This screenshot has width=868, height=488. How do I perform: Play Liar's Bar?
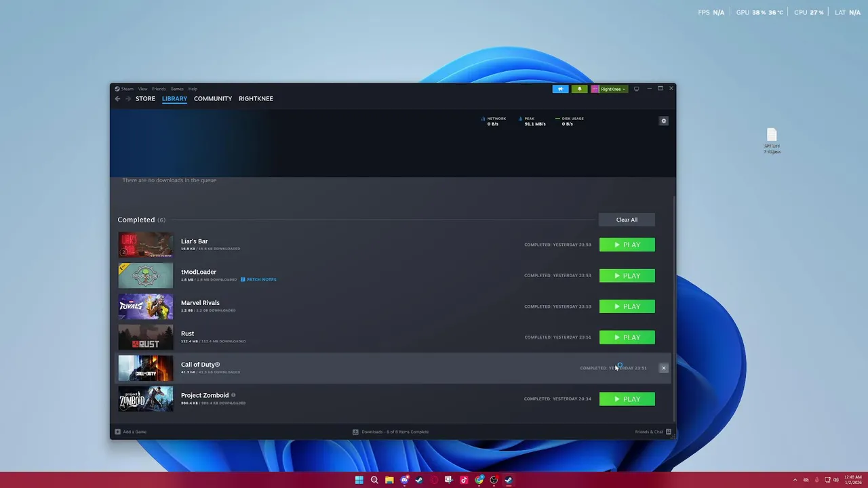627,245
